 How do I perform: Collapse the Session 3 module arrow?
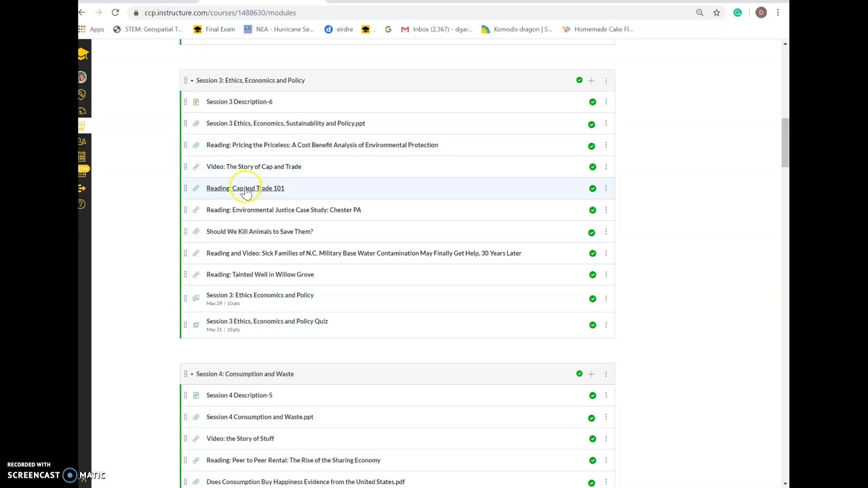pos(192,81)
